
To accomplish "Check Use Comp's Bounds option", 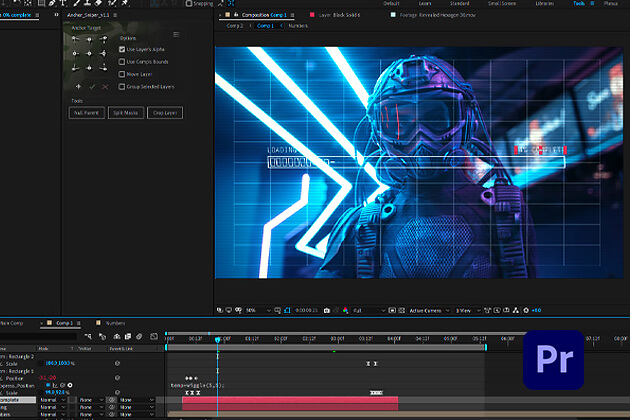I will coord(122,61).
